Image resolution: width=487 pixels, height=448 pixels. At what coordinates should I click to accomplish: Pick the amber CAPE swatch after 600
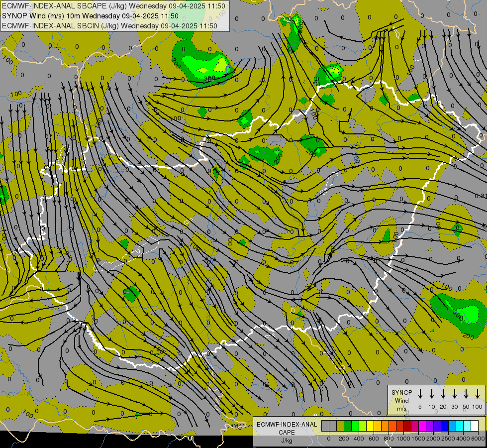point(378,426)
